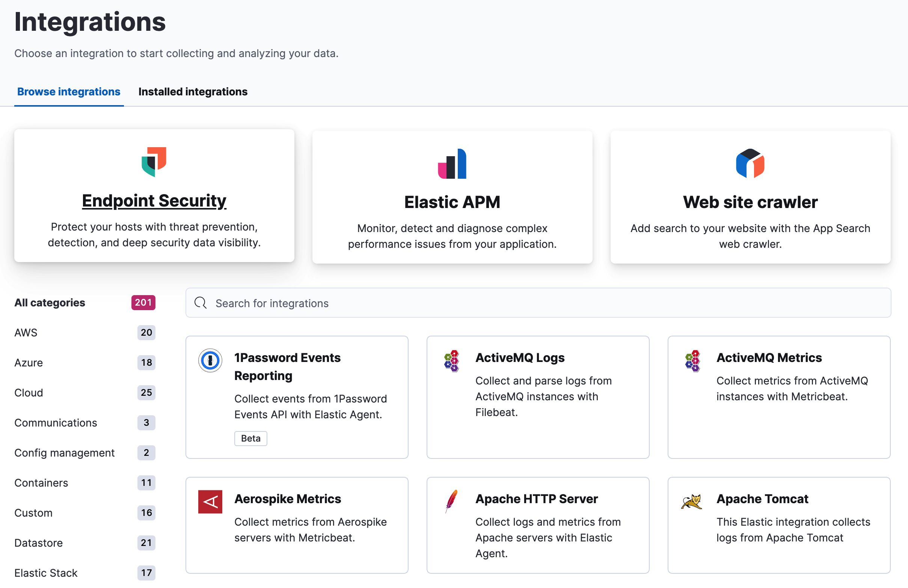The image size is (908, 588).
Task: Click the Beta badge on 1Password card
Action: pos(250,438)
